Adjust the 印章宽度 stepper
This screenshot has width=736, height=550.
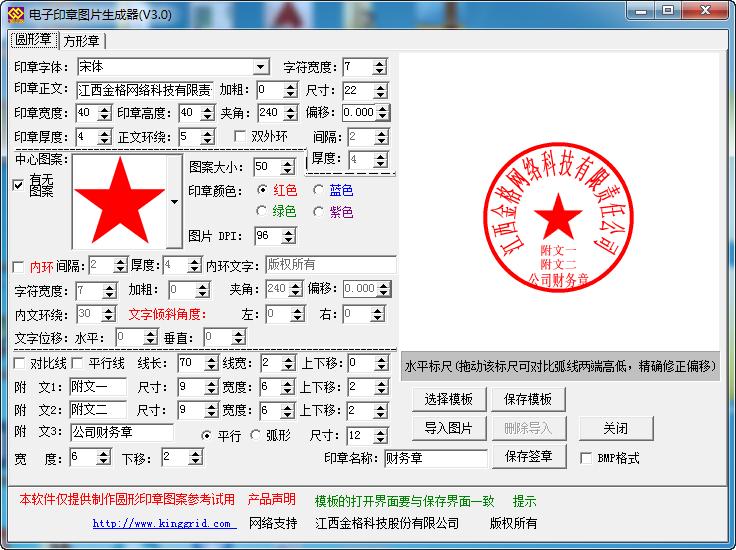(104, 113)
